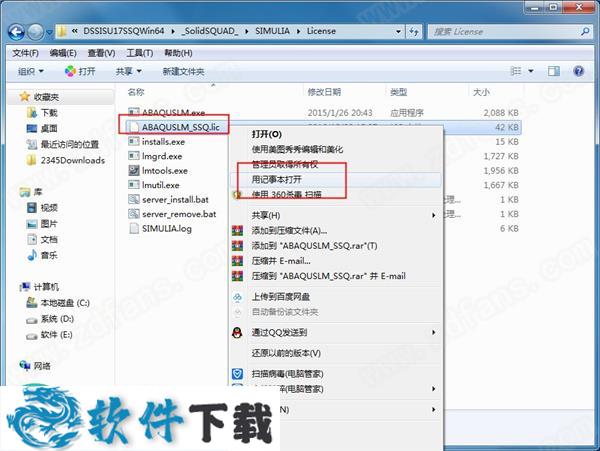The image size is (600, 451).
Task: Choose 用记事本打开 in context menu
Action: coord(276,179)
